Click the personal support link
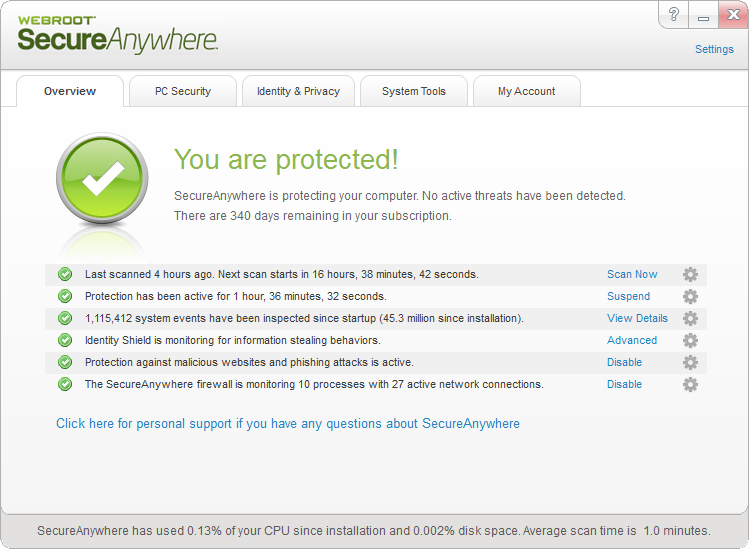The width and height of the screenshot is (749, 549). (288, 424)
